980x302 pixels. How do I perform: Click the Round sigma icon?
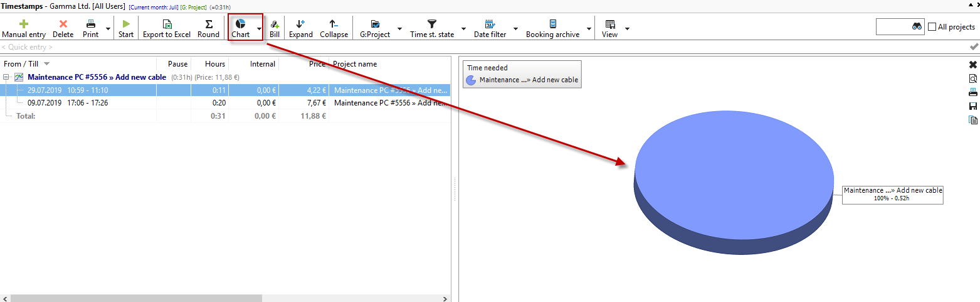(x=209, y=24)
